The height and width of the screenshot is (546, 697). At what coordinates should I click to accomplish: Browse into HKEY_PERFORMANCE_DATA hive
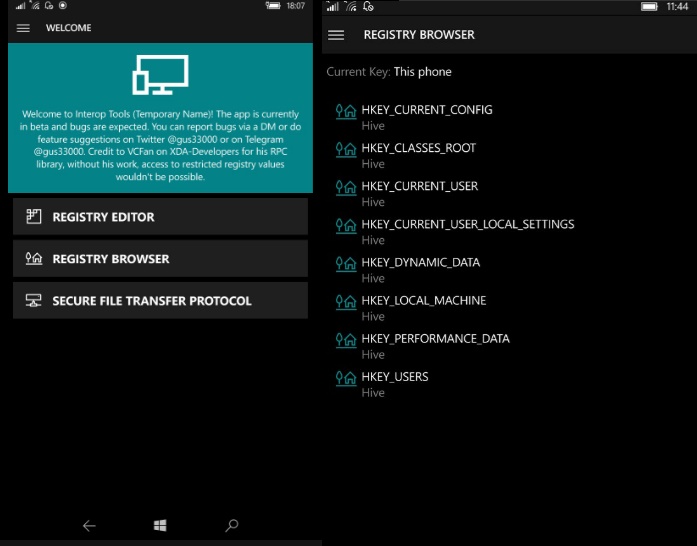(435, 338)
